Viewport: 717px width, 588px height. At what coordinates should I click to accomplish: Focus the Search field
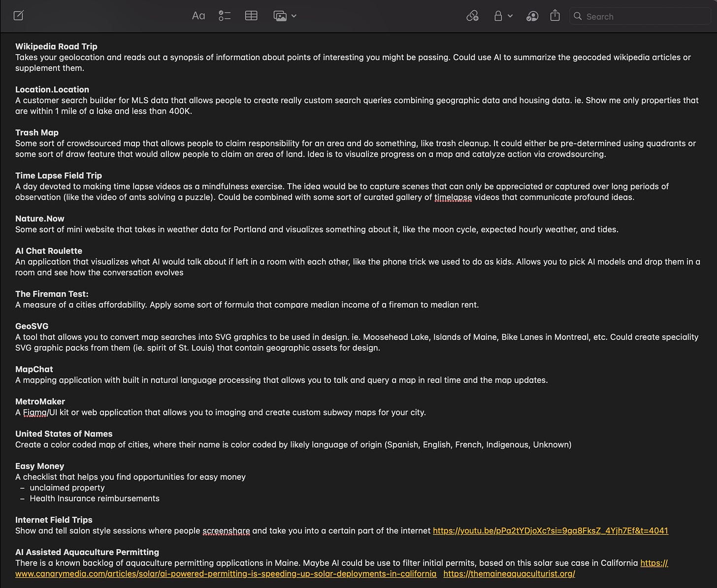[640, 16]
